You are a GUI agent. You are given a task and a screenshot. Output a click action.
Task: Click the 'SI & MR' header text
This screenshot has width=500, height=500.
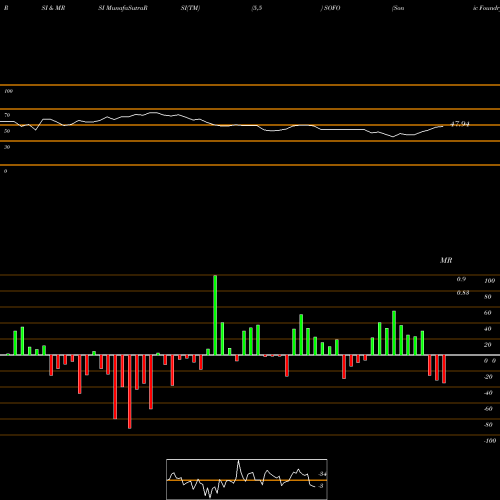click(53, 8)
